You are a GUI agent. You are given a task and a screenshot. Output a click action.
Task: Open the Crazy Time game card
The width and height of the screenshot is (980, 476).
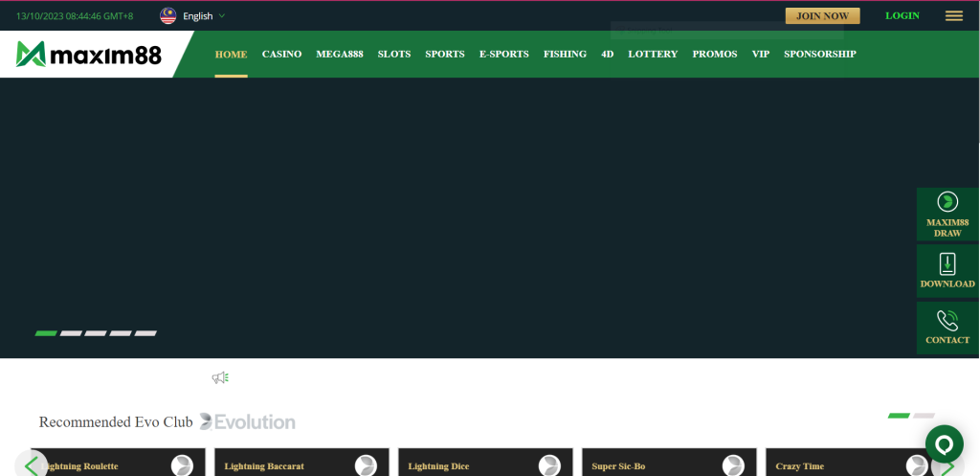pos(853,463)
